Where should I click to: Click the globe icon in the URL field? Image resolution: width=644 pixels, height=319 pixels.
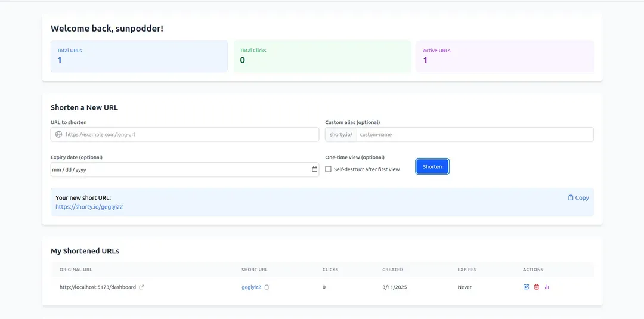click(x=58, y=135)
